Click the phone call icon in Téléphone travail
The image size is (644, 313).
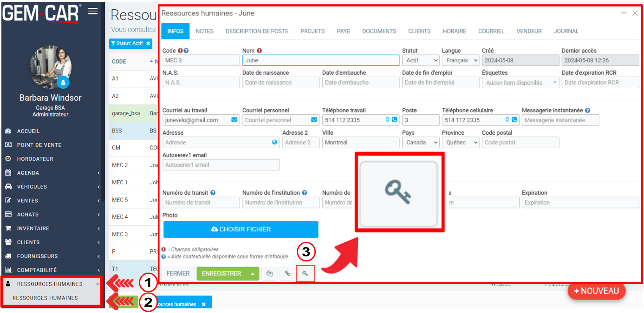[x=395, y=120]
